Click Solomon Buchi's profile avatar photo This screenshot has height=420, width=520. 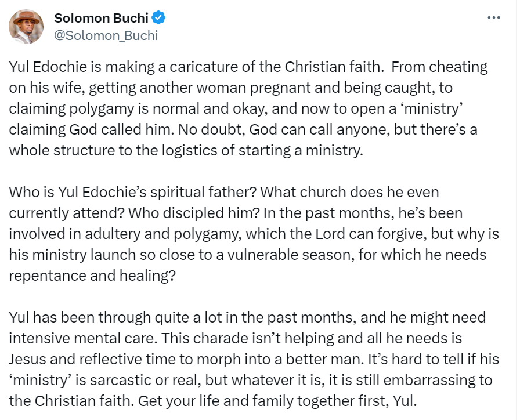(x=26, y=27)
